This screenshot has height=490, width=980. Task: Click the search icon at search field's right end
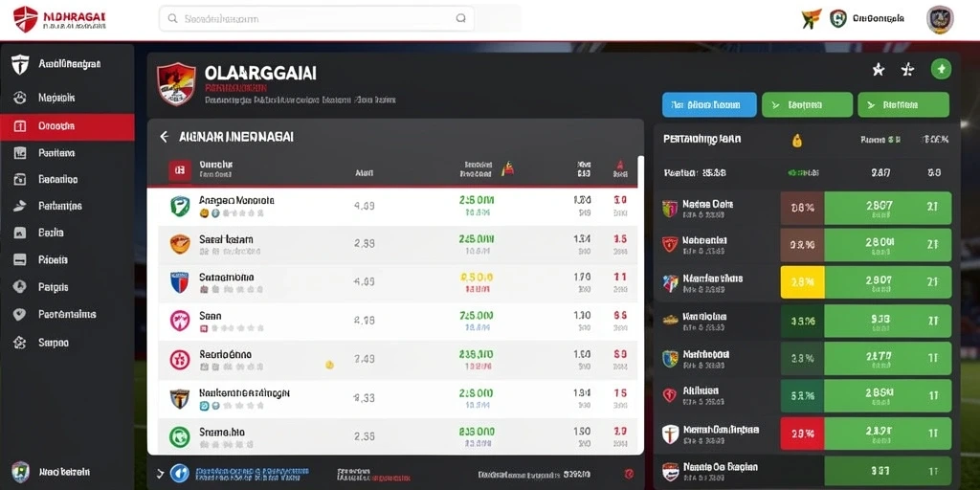[x=460, y=19]
